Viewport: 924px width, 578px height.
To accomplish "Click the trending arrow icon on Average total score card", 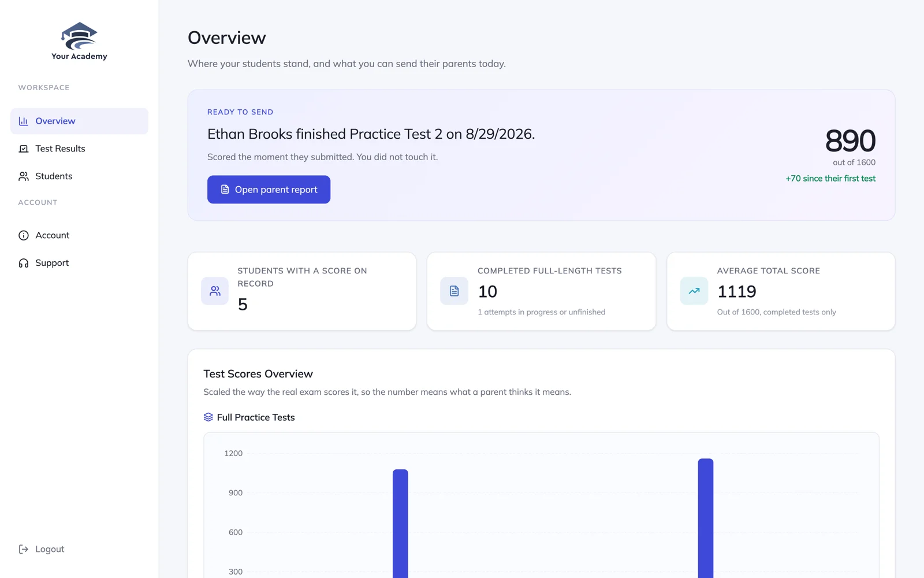I will click(x=694, y=291).
